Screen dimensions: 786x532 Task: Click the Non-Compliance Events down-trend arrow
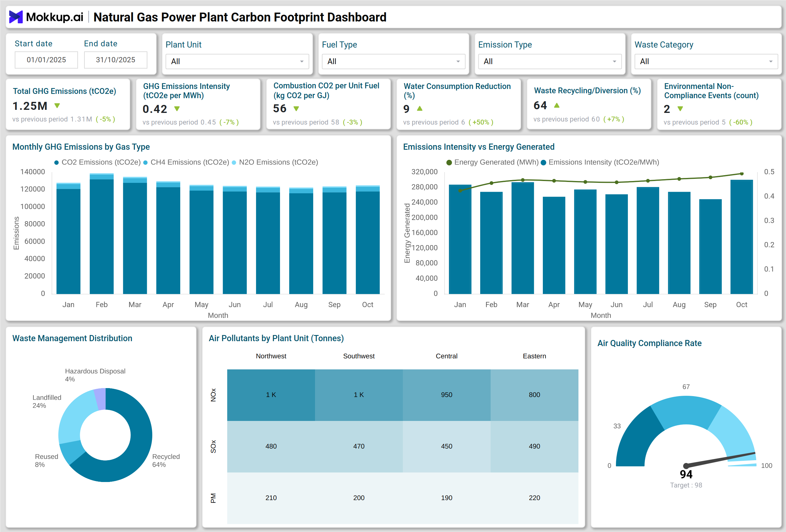pos(680,109)
